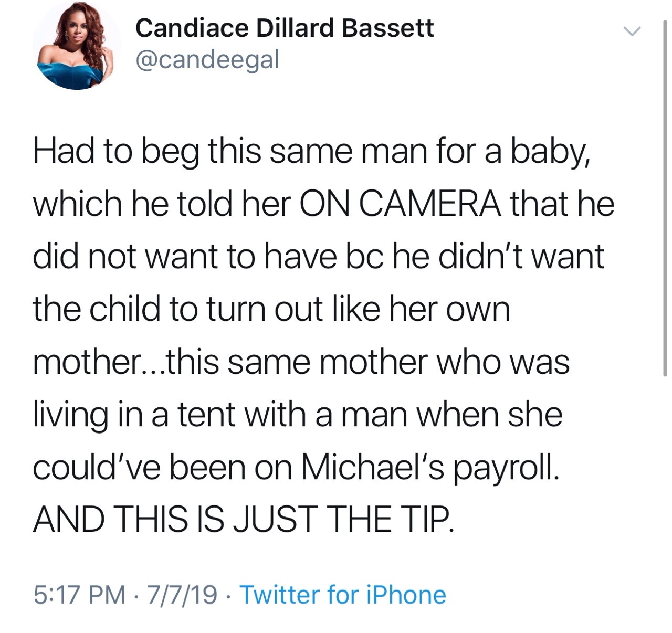Click the 7/7/19 tweet date

point(183,595)
